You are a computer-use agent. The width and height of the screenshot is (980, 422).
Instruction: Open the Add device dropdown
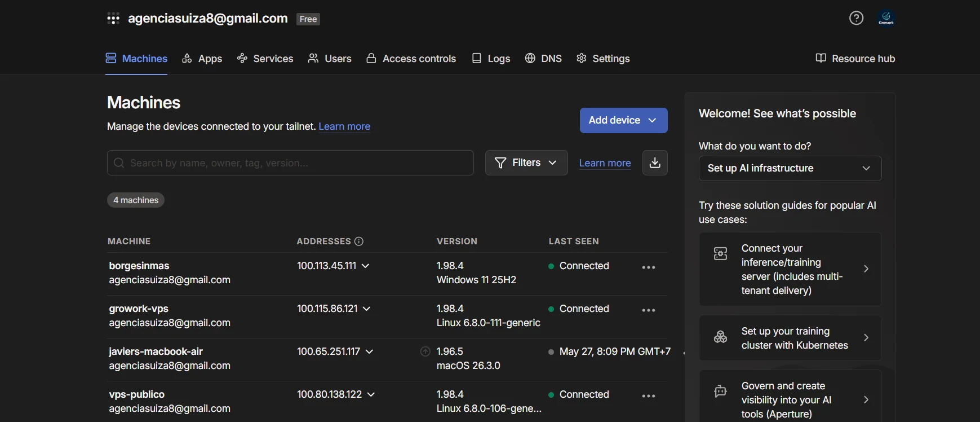pos(624,120)
